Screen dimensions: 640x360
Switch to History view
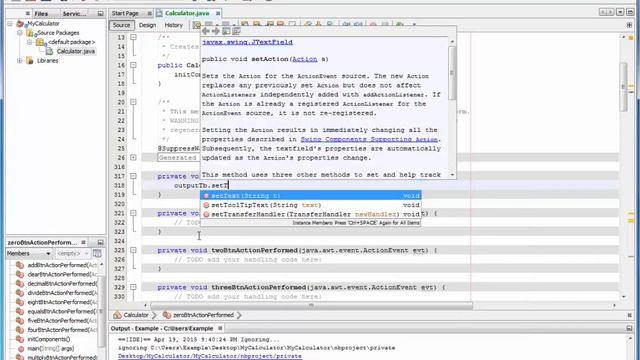point(173,25)
